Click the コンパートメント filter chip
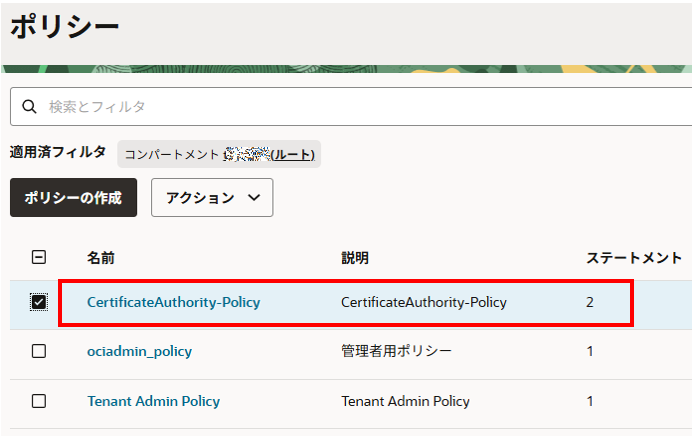The image size is (694, 436). (x=219, y=154)
